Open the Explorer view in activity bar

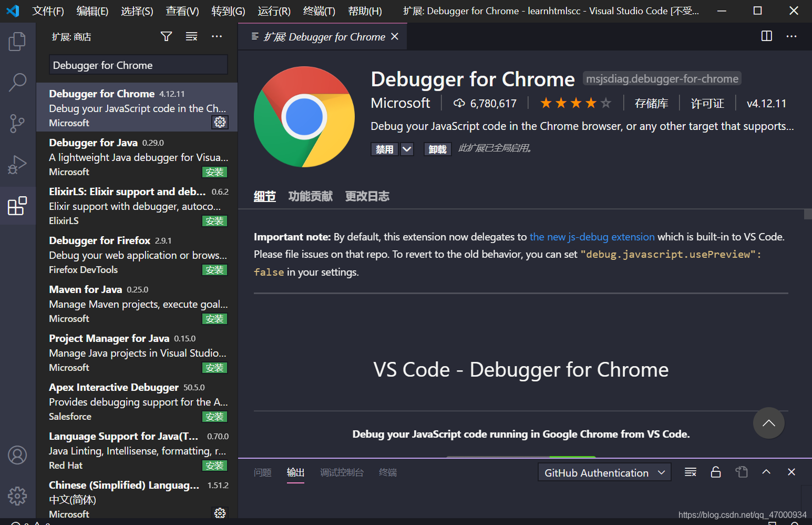(x=17, y=42)
